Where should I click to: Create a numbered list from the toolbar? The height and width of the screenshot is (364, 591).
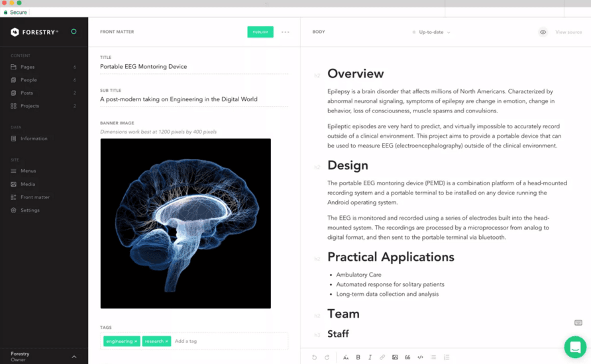coord(447,357)
